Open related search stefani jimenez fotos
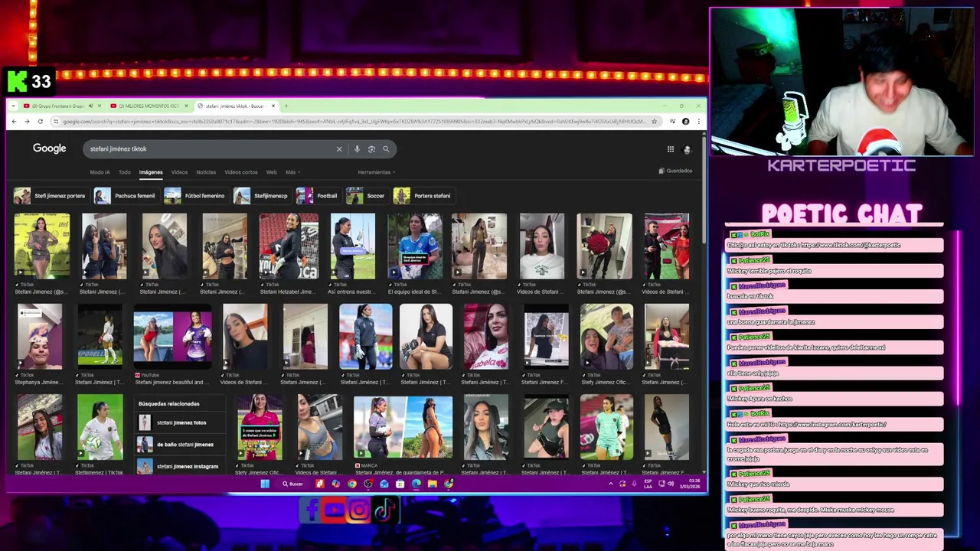This screenshot has width=980, height=551. pos(180,422)
